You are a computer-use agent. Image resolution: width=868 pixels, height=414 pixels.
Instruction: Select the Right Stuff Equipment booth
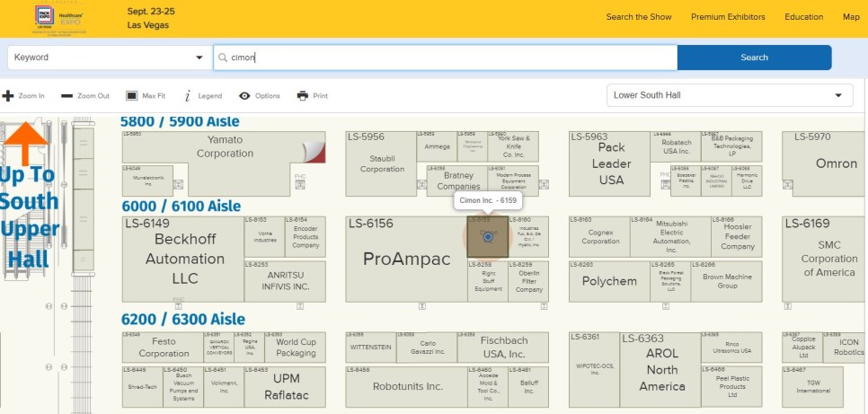pyautogui.click(x=488, y=281)
